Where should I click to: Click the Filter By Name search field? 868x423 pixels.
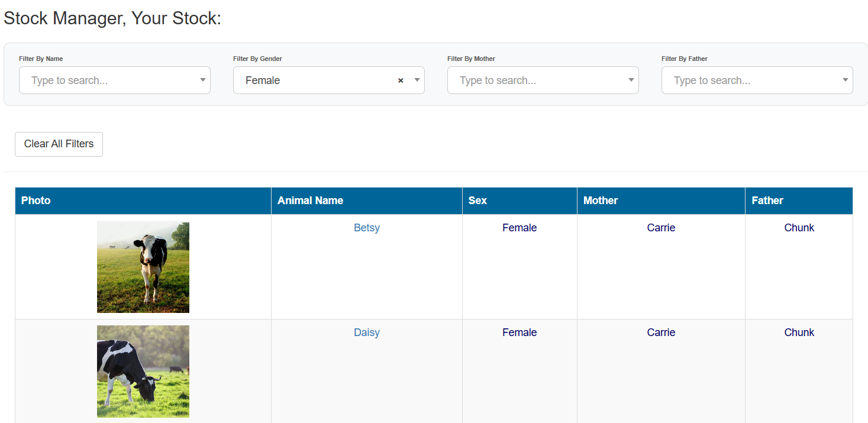(115, 80)
